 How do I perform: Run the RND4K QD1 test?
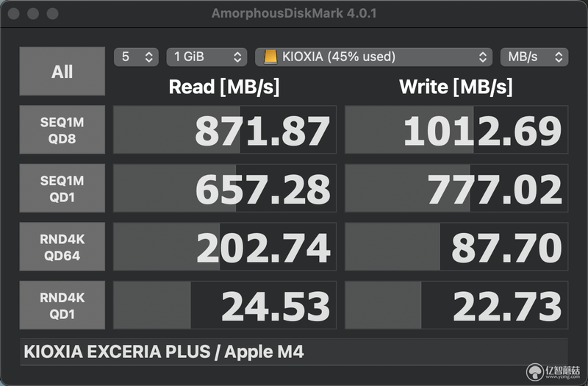pos(62,305)
